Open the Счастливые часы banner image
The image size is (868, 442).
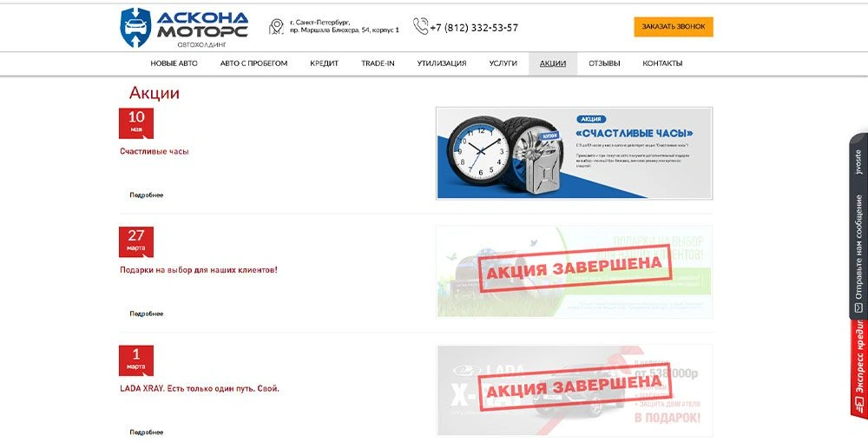click(x=574, y=154)
